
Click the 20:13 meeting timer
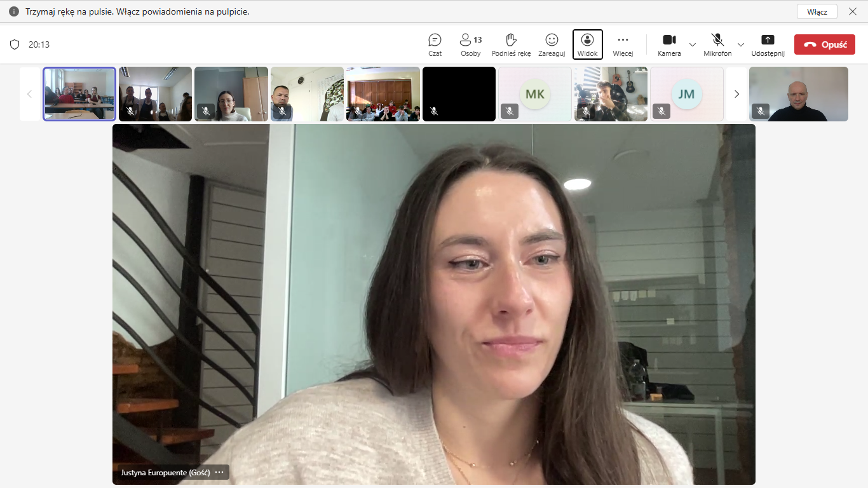(39, 44)
